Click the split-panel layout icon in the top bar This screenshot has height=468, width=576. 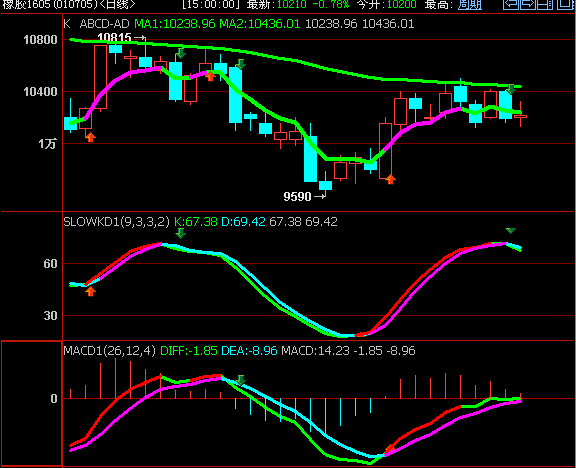[x=545, y=4]
